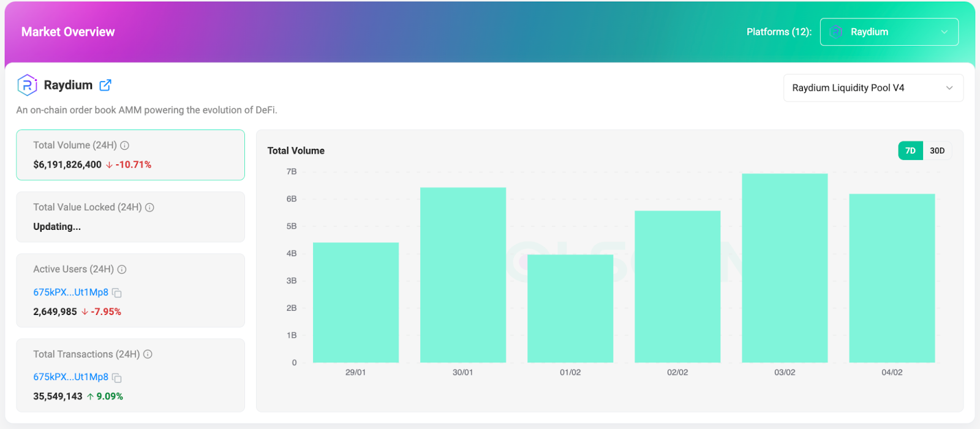Switch chart to 7D range

[x=910, y=151]
